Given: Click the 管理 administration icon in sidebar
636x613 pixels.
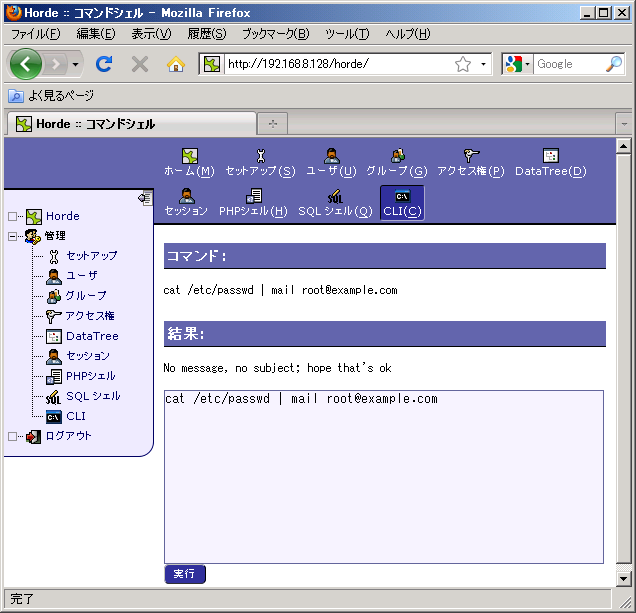Looking at the screenshot, I should pyautogui.click(x=33, y=237).
